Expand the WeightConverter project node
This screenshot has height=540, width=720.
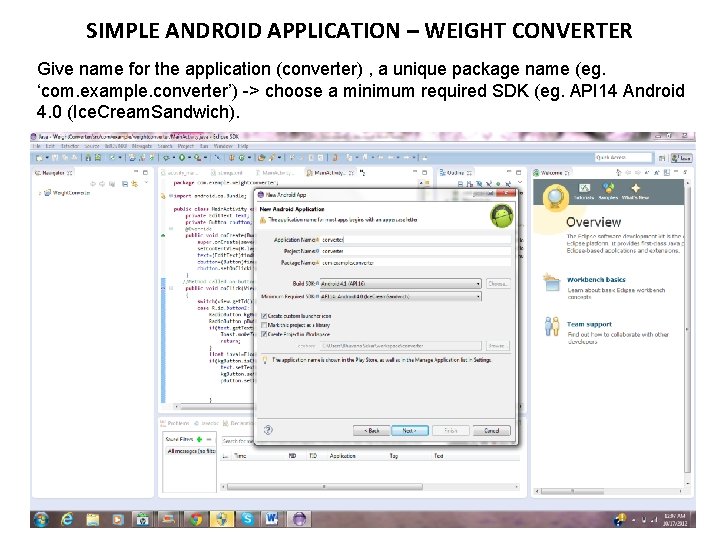[40, 193]
